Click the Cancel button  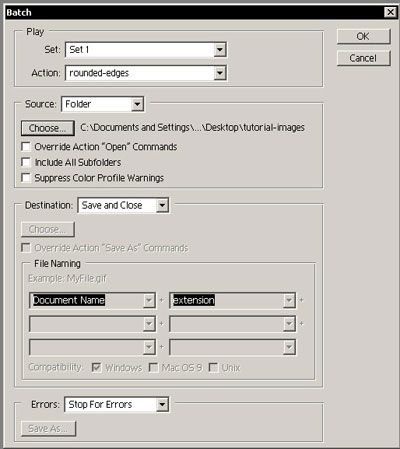[363, 58]
